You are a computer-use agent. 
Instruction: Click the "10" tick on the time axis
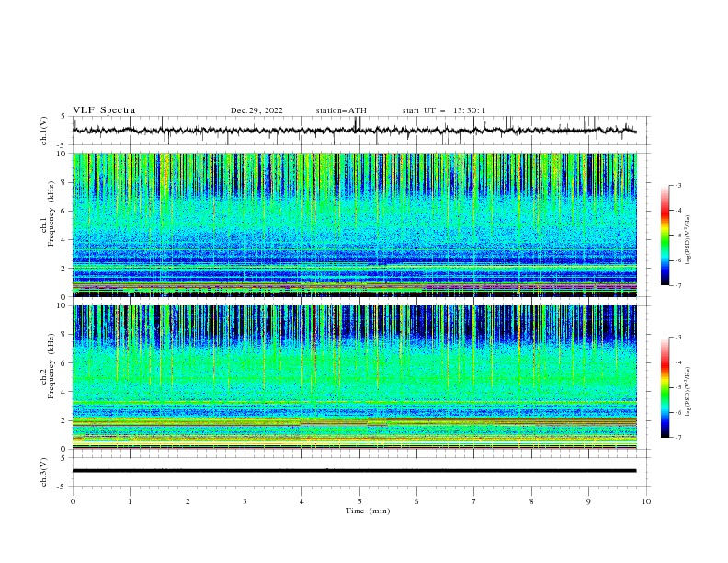[x=646, y=501]
